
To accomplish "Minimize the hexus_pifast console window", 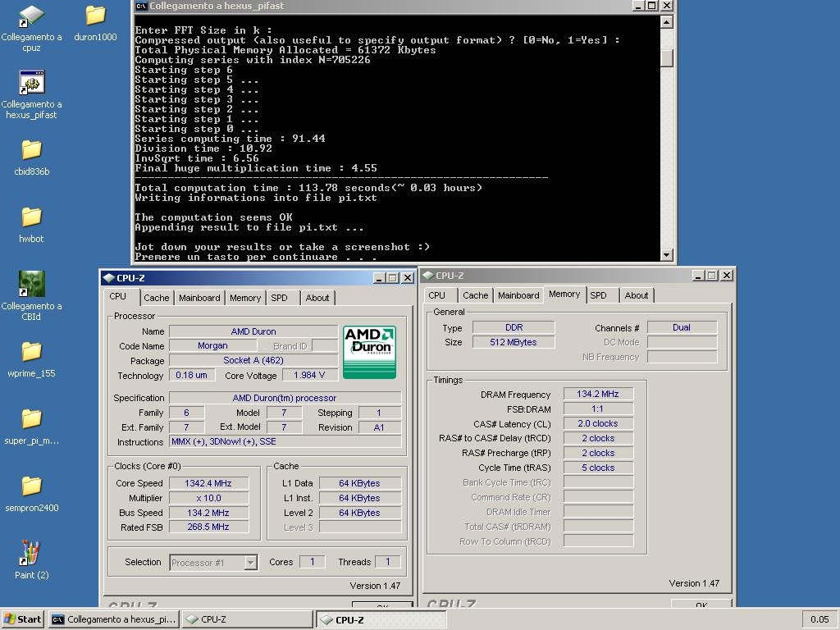I will coord(638,6).
